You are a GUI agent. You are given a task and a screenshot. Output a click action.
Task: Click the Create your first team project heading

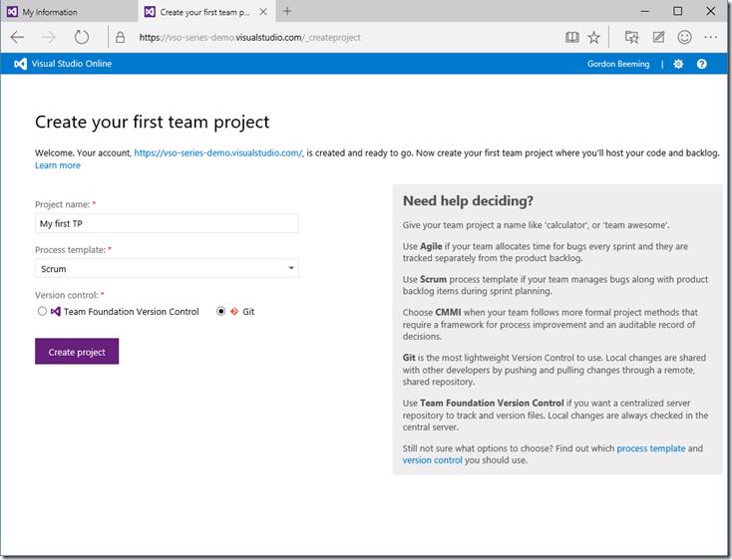click(x=153, y=123)
